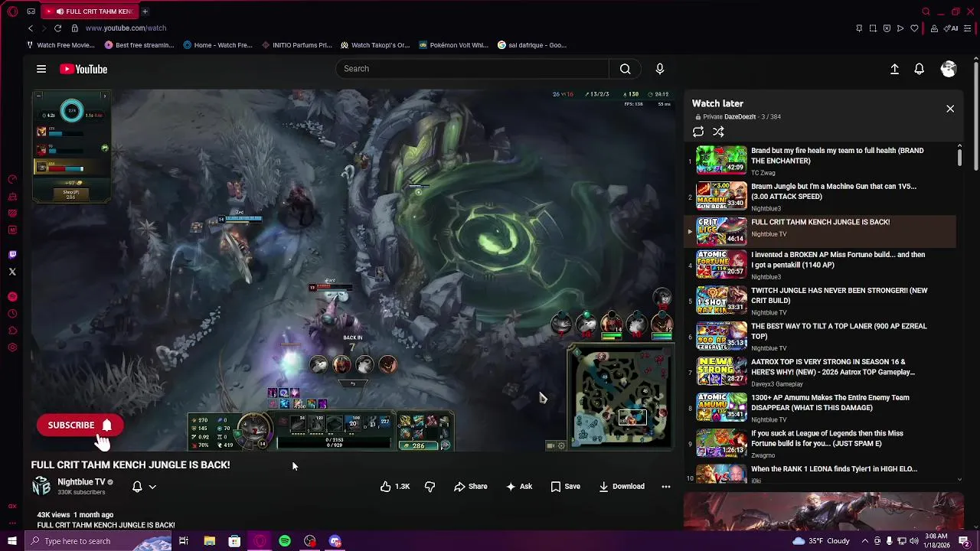
Task: Open the 35°F Cloudy weather widget
Action: tap(821, 541)
